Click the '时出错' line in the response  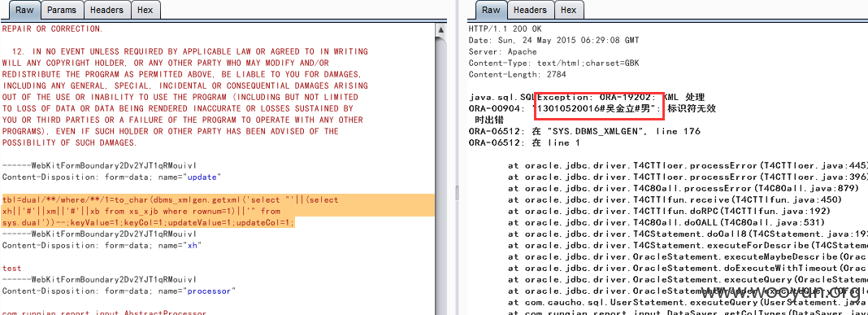pyautogui.click(x=489, y=120)
